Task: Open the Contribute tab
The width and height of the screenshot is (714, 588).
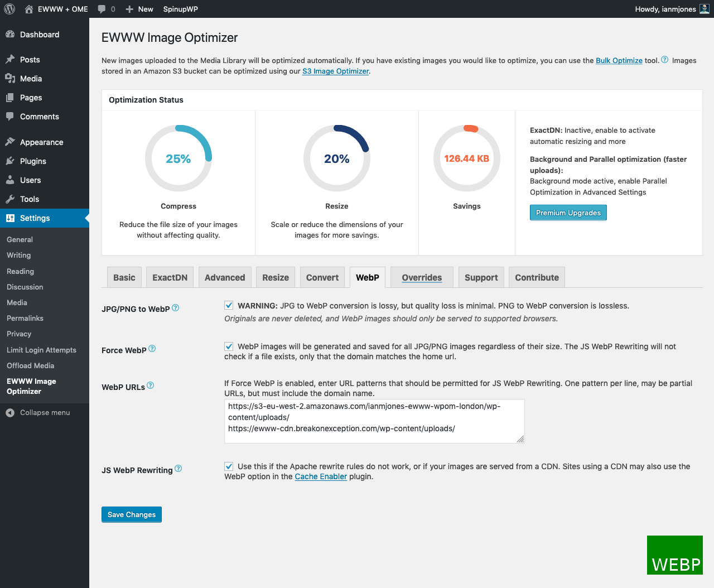Action: (x=537, y=277)
